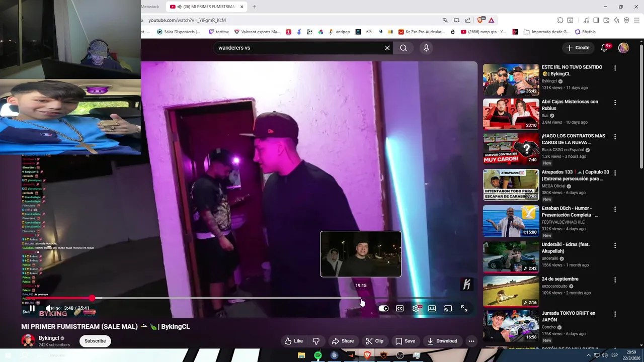Open the Brave browser taskbar icon
Screen dimensions: 644x362
[x=367, y=355]
